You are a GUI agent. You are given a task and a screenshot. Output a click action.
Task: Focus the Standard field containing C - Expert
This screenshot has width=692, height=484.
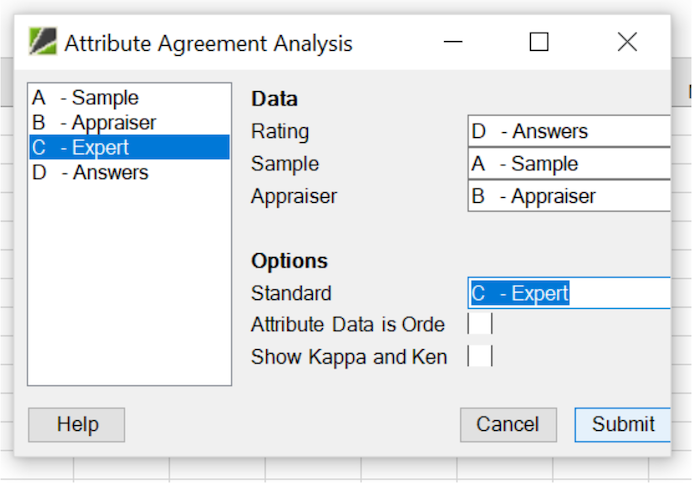pyautogui.click(x=569, y=293)
